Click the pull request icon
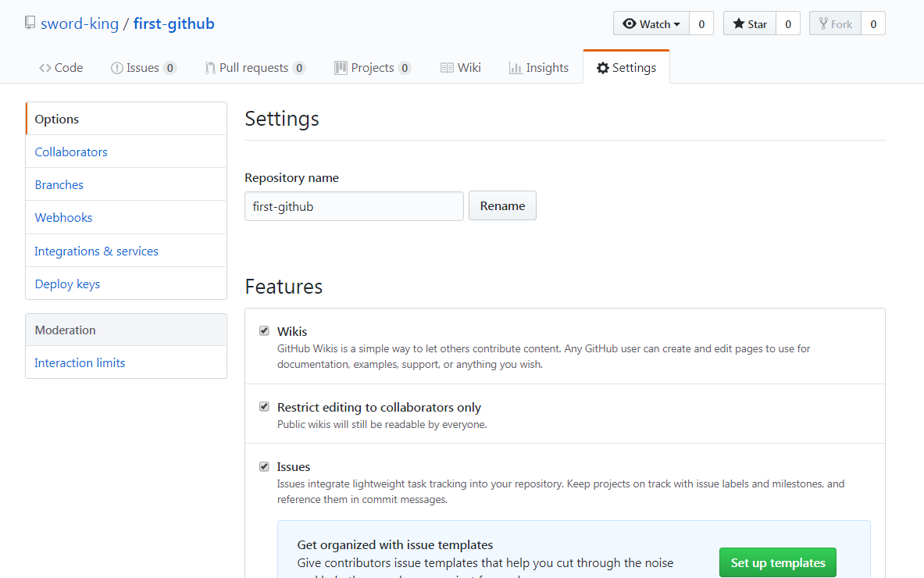The image size is (924, 578). 210,69
